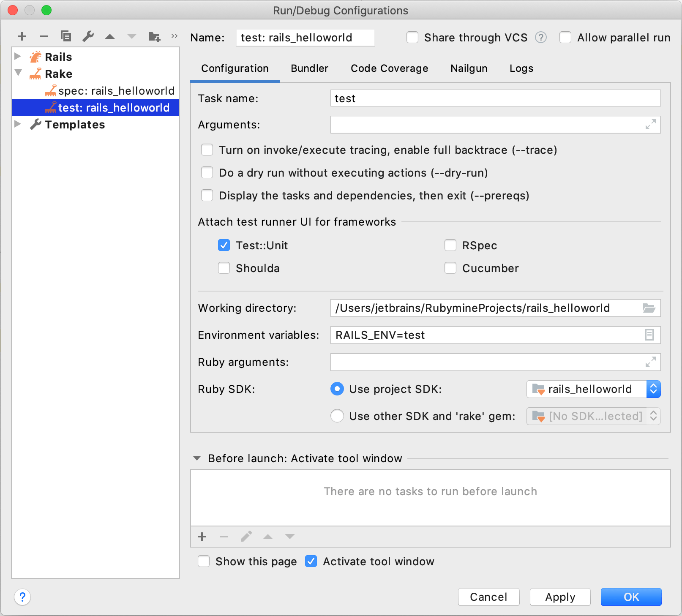
Task: Open the Code Coverage tab
Action: [x=389, y=68]
